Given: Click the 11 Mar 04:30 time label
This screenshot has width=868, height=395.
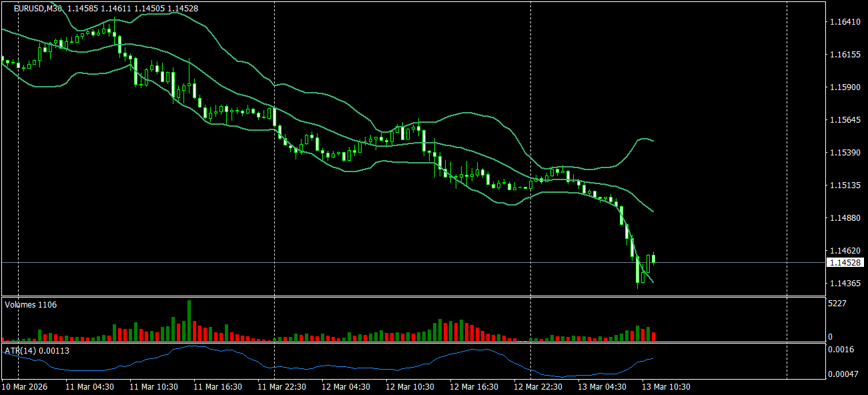Looking at the screenshot, I should coord(89,387).
